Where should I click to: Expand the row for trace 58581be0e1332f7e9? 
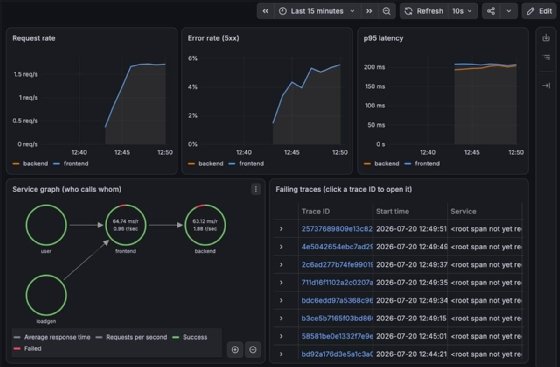point(281,336)
